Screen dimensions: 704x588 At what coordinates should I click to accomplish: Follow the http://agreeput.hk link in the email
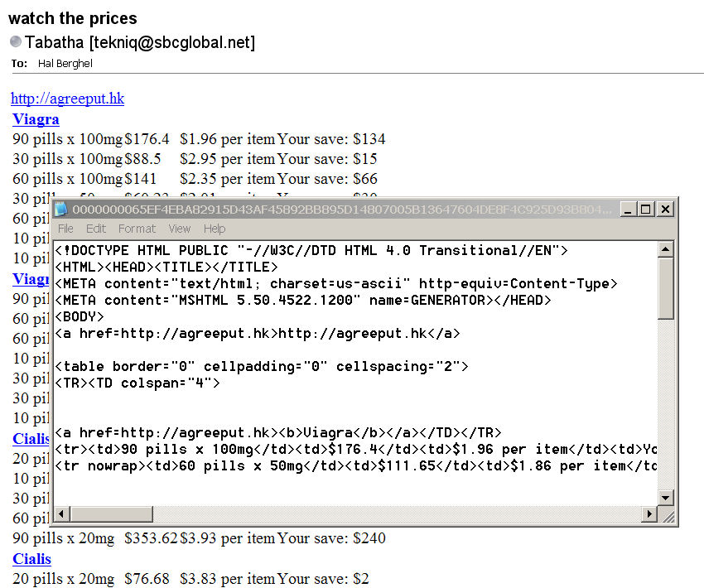click(67, 99)
